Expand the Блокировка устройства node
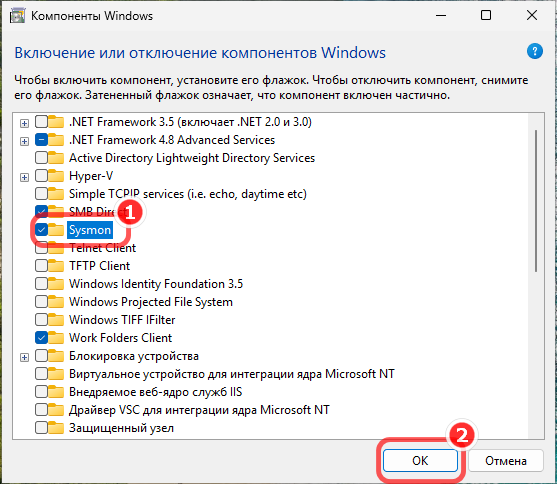Image resolution: width=557 pixels, height=484 pixels. click(24, 357)
